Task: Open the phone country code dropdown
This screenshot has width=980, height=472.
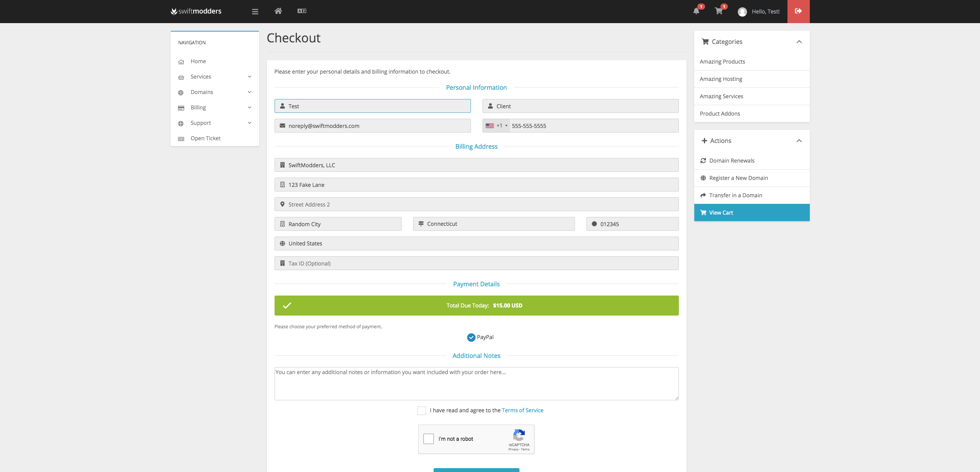Action: coord(497,126)
